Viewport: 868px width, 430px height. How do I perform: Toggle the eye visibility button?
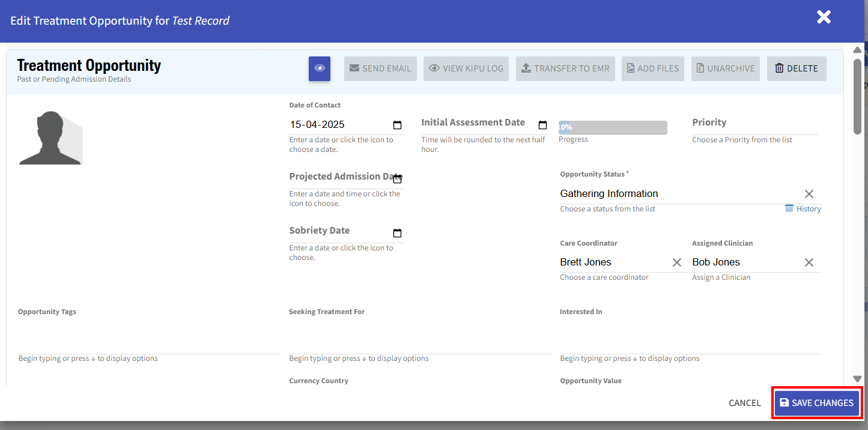click(320, 68)
